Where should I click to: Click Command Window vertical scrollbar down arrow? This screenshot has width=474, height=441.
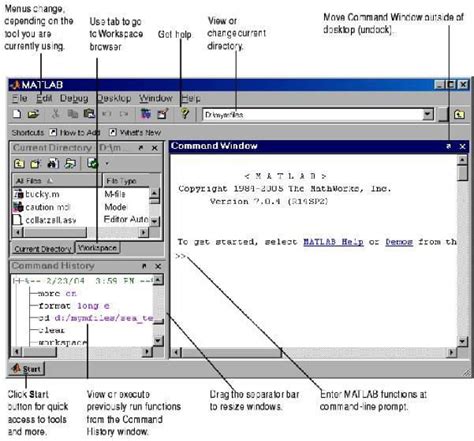point(463,341)
